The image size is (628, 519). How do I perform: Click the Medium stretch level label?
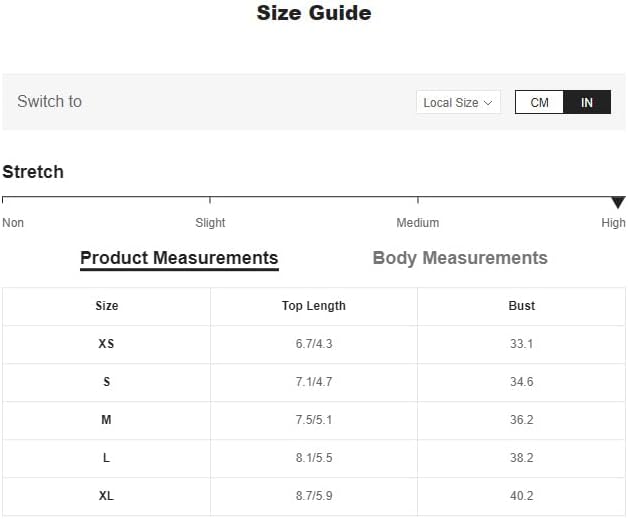[417, 223]
